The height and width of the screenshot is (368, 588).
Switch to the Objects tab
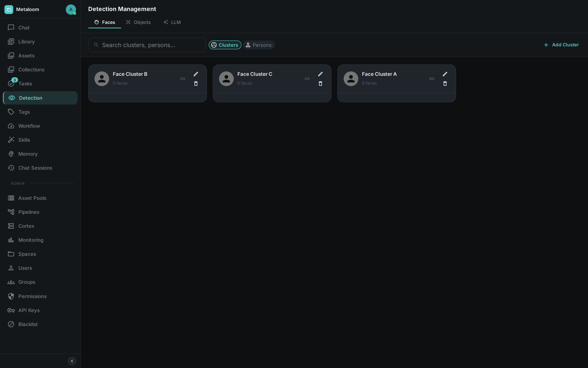pos(138,22)
